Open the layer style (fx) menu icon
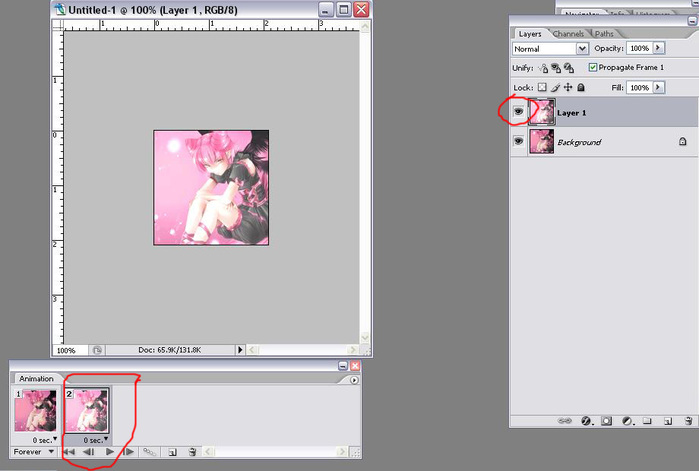This screenshot has height=471, width=699. click(586, 421)
